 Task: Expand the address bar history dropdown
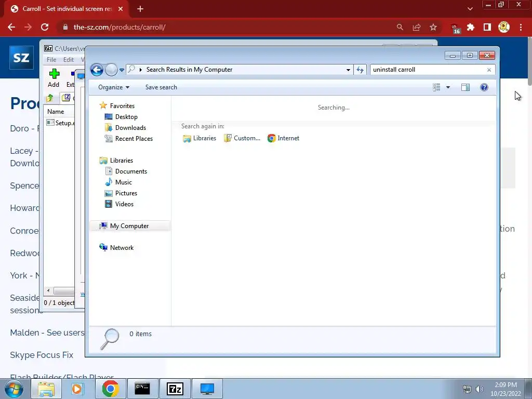pos(348,70)
